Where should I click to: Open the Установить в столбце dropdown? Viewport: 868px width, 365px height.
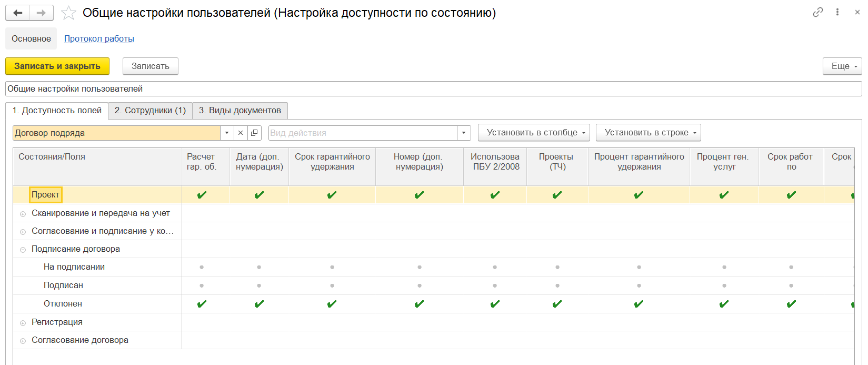[x=534, y=133]
